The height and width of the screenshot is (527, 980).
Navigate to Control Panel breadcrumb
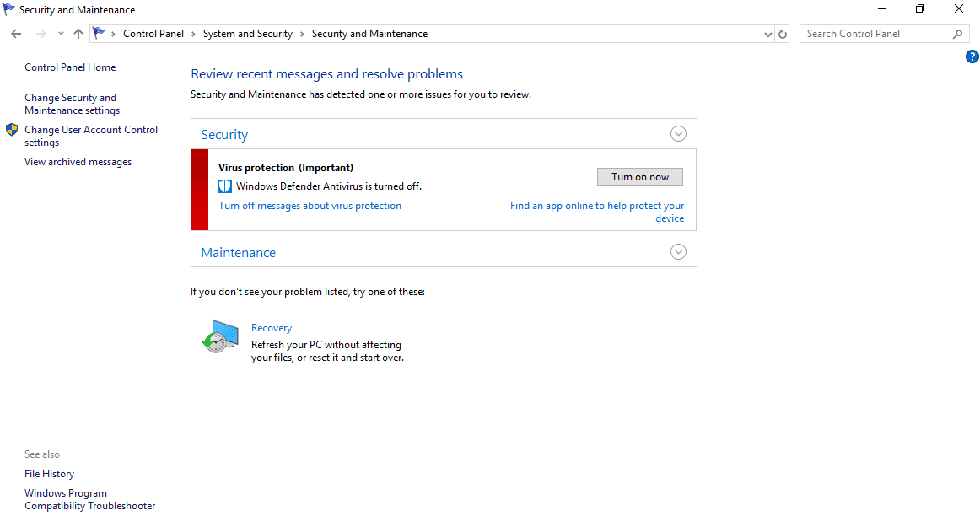tap(153, 34)
